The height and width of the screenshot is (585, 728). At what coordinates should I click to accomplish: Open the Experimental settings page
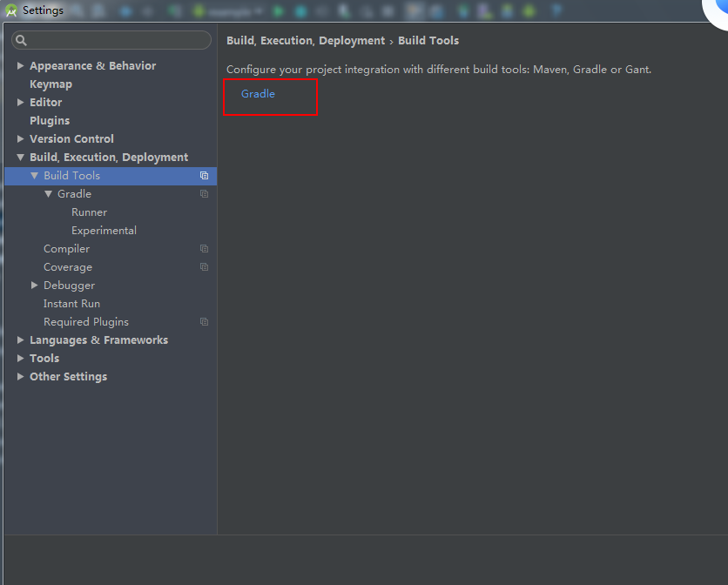coord(104,231)
